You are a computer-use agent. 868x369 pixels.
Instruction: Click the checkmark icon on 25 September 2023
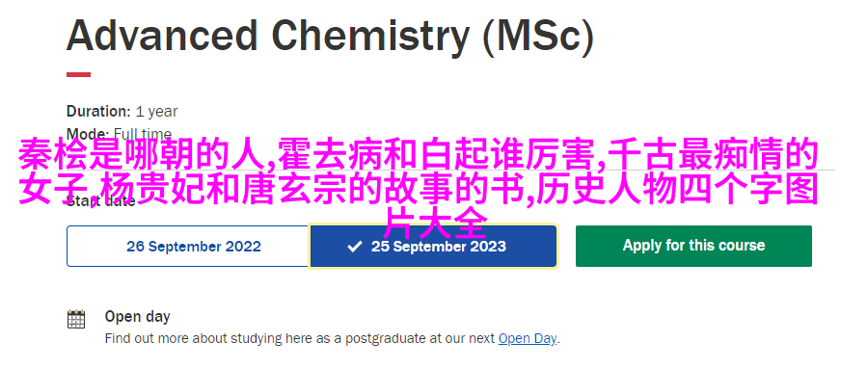click(354, 247)
